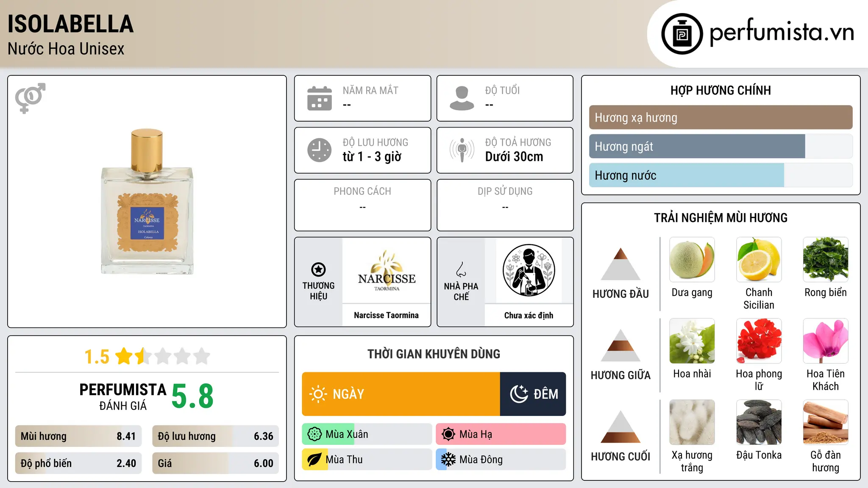Click the star badge icon above Thương hiệu
Image resolution: width=868 pixels, height=488 pixels.
(318, 269)
